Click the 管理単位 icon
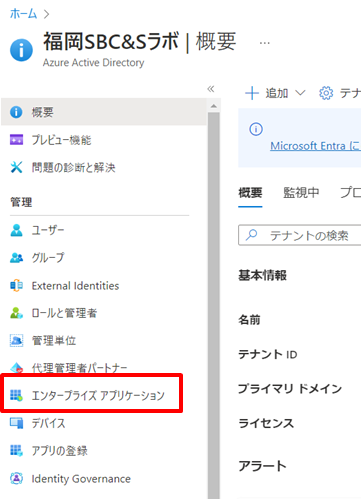The width and height of the screenshot is (361, 499). pos(16,341)
